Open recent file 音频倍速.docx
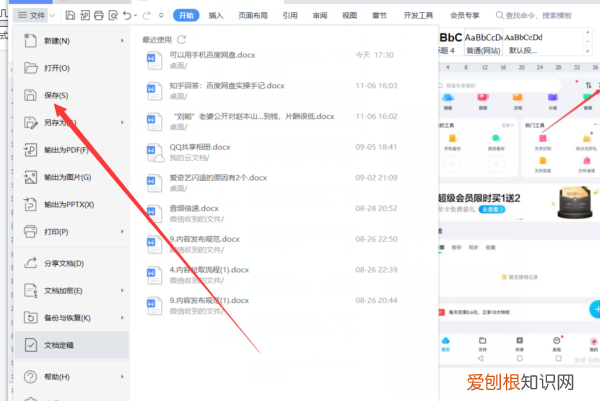 point(270,213)
